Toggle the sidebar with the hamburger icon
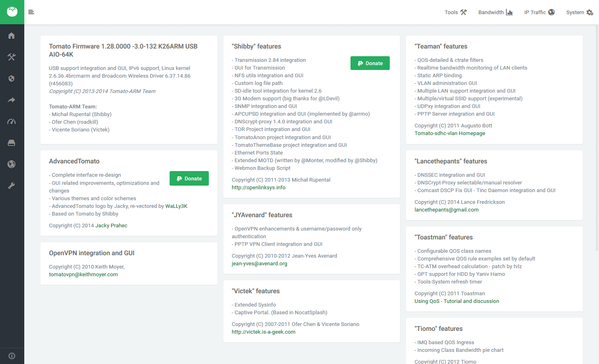The height and width of the screenshot is (364, 599). click(31, 12)
